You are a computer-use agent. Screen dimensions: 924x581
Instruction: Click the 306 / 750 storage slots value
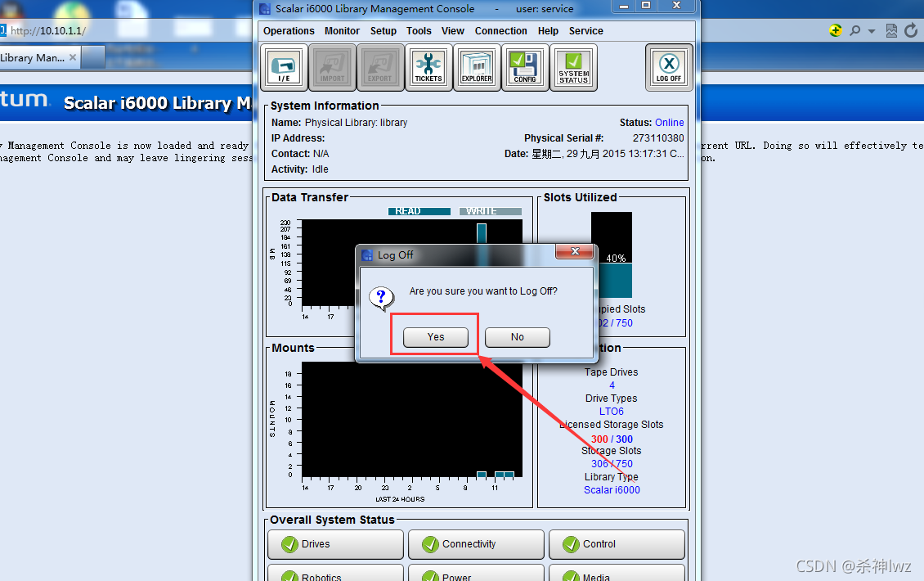pos(612,464)
